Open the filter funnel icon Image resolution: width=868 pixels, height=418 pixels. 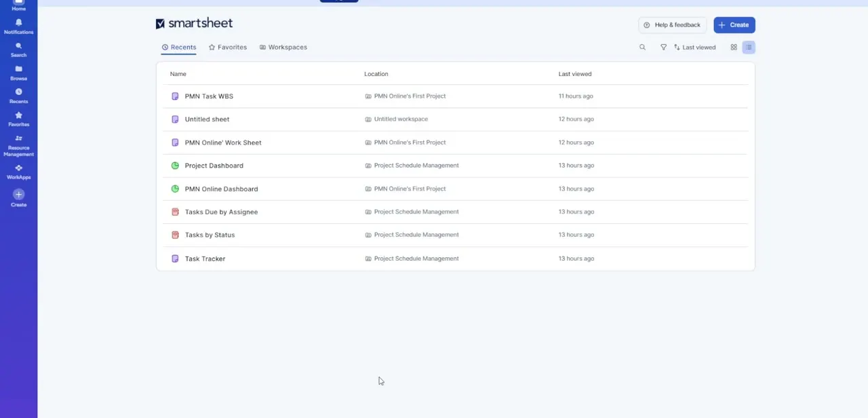pos(663,47)
